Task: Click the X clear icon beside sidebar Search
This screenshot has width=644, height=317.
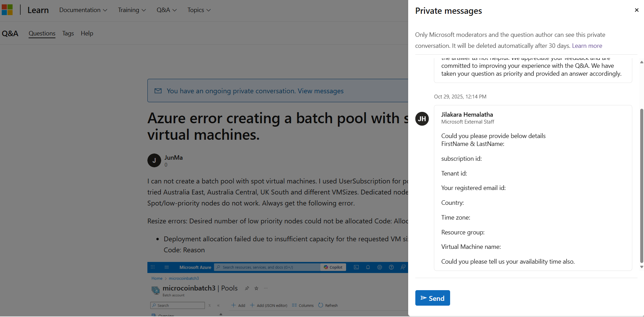Action: 209,305
